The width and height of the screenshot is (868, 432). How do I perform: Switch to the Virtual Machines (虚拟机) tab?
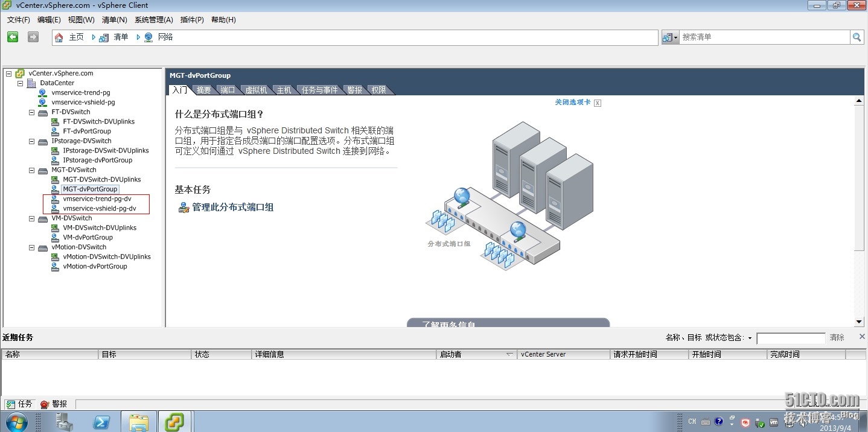tap(256, 90)
